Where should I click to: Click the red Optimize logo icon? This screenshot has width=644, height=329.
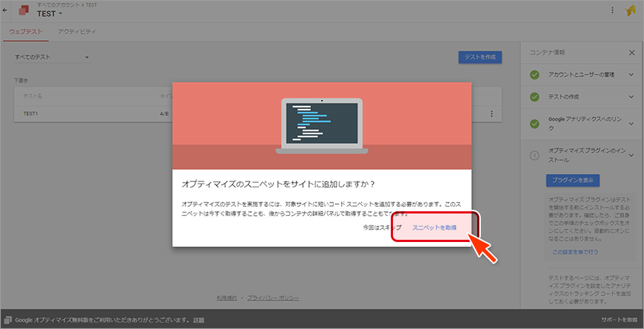click(24, 10)
